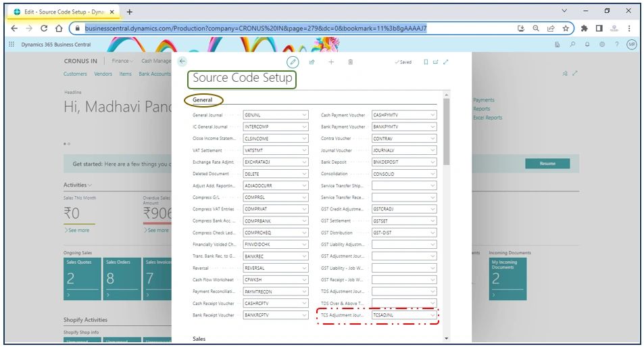Click the bookmark icon on the page
The width and height of the screenshot is (644, 349).
pos(426,62)
